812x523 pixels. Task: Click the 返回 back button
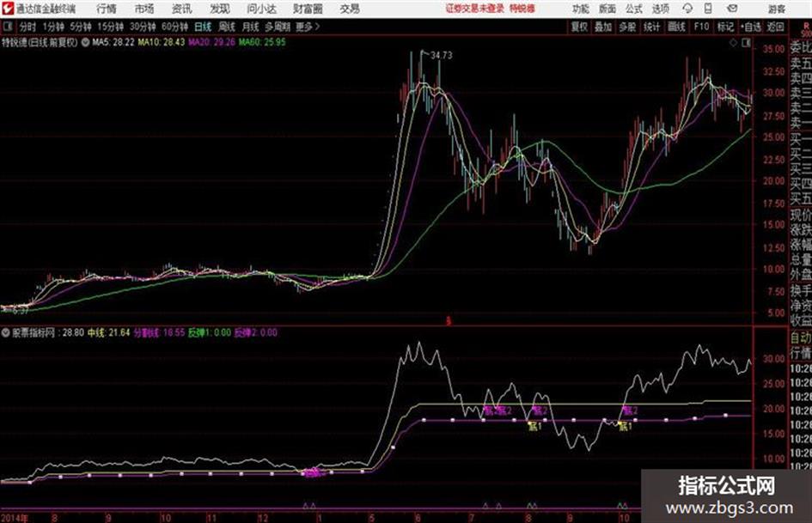click(775, 27)
